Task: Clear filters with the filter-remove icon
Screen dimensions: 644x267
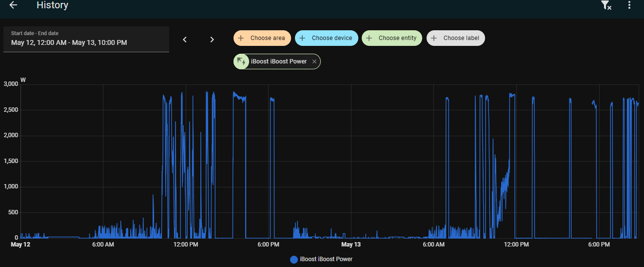Action: pos(606,5)
